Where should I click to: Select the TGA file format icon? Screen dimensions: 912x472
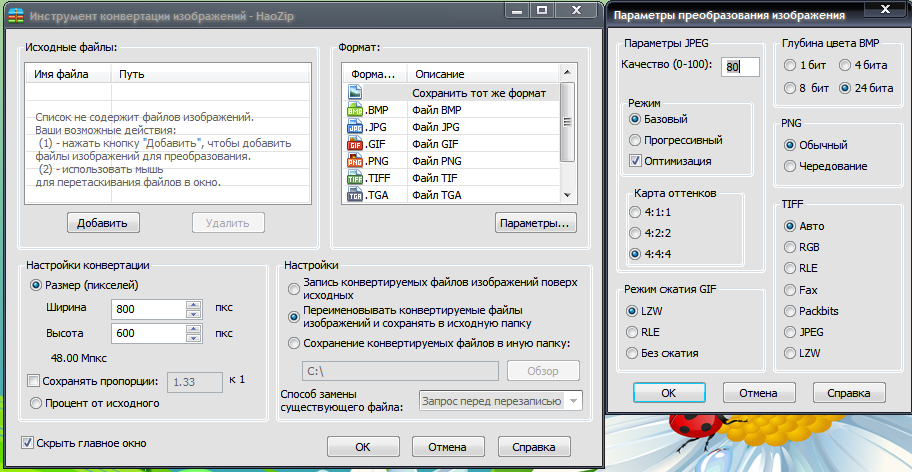[x=354, y=195]
